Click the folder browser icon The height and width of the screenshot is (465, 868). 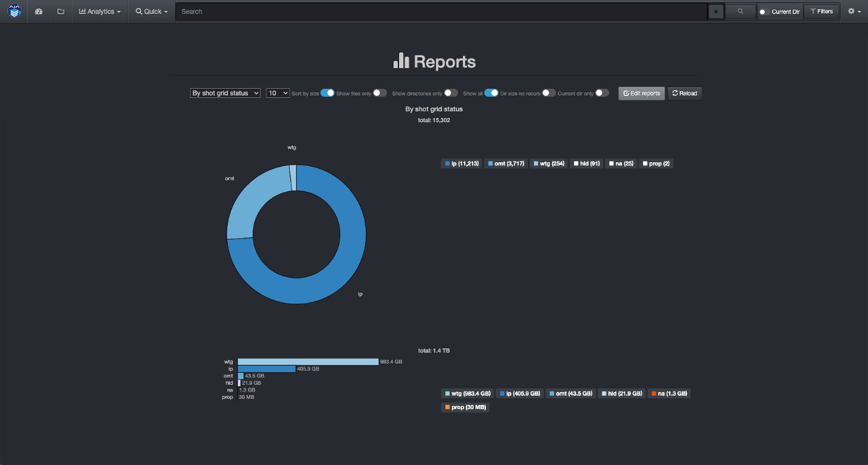60,11
